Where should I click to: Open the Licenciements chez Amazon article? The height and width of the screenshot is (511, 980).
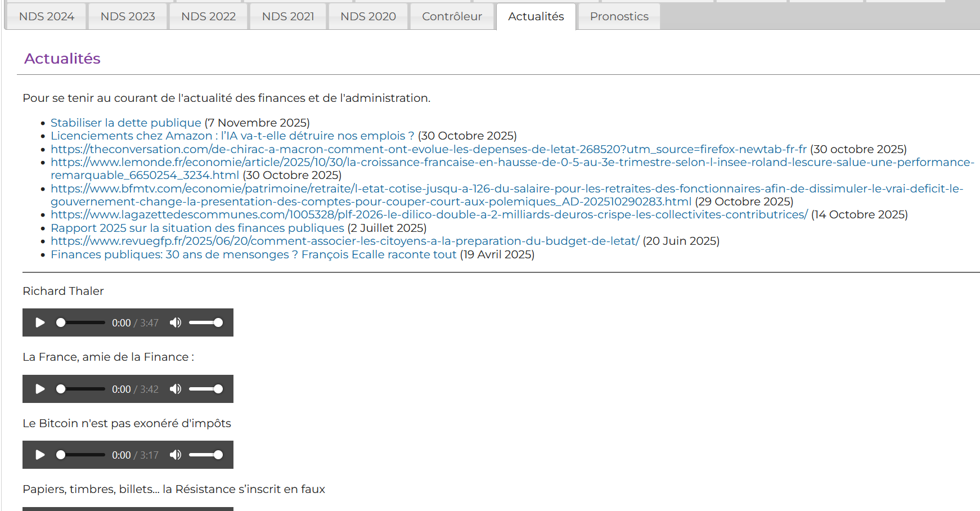(232, 136)
